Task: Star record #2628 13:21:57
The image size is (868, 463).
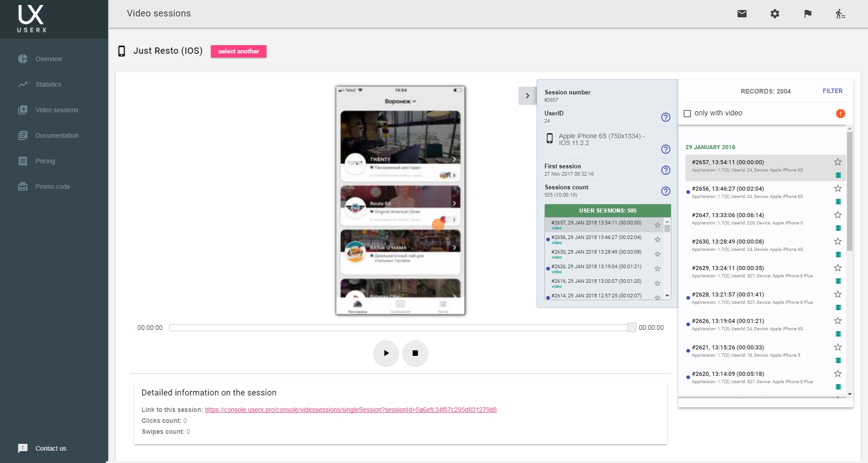Action: pyautogui.click(x=838, y=294)
